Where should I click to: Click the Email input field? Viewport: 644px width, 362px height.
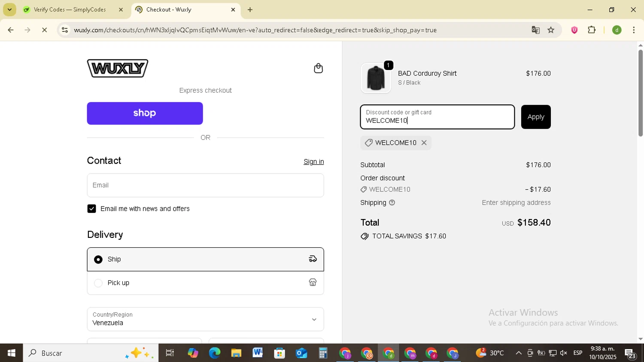(x=205, y=186)
